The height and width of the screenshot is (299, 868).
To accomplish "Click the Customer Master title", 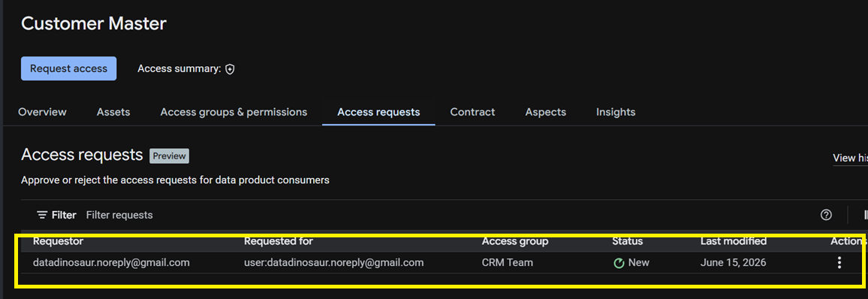I will click(94, 24).
